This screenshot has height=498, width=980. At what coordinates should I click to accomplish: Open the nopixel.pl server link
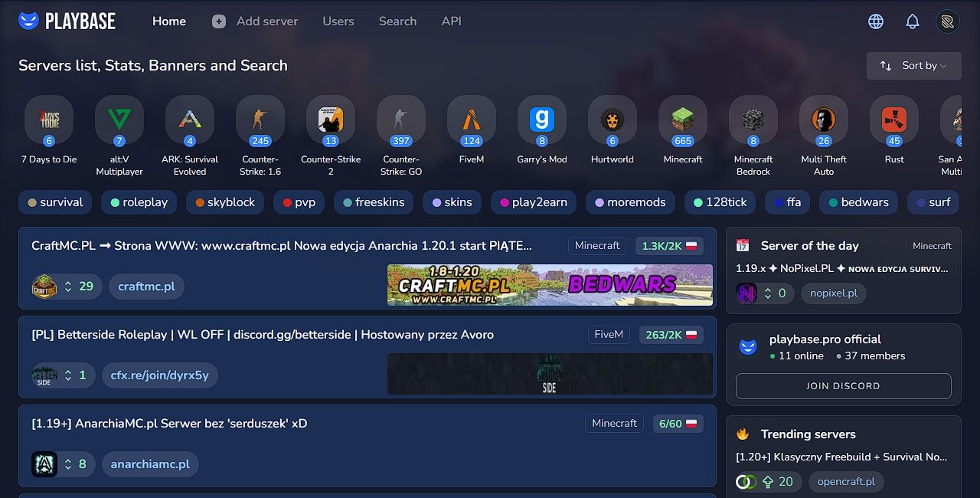833,293
